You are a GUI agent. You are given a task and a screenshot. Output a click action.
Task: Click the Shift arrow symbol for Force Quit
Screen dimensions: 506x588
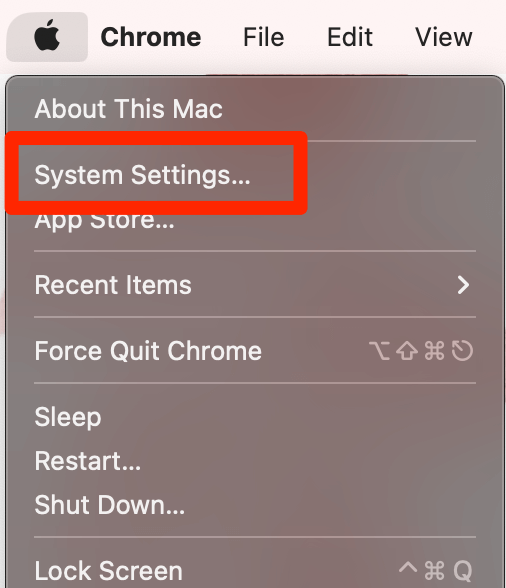coord(407,351)
